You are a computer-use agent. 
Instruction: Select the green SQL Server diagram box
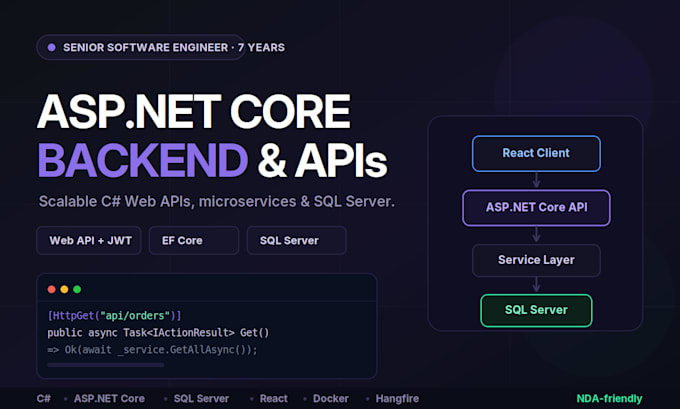pyautogui.click(x=536, y=311)
